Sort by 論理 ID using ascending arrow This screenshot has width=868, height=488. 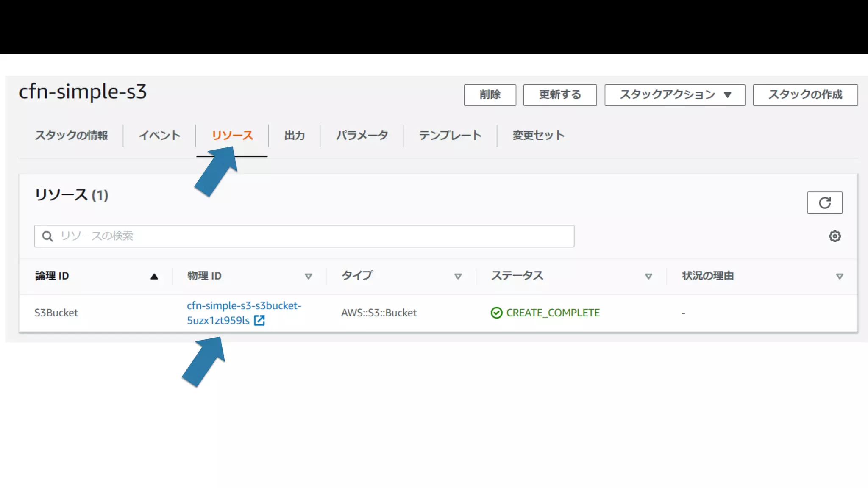click(x=154, y=277)
